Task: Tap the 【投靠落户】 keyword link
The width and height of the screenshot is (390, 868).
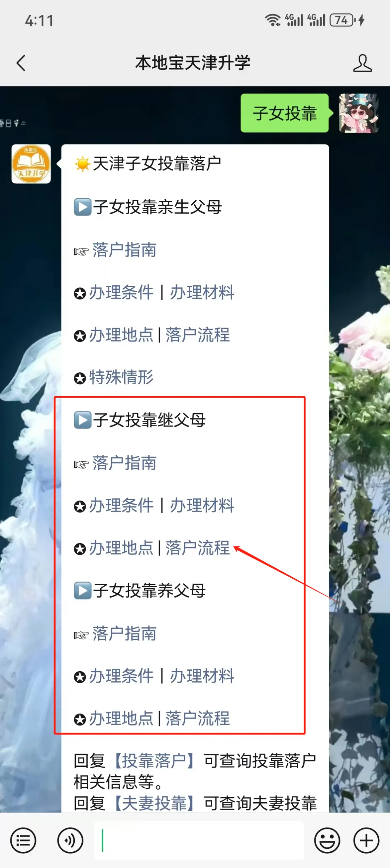Action: coord(154,761)
